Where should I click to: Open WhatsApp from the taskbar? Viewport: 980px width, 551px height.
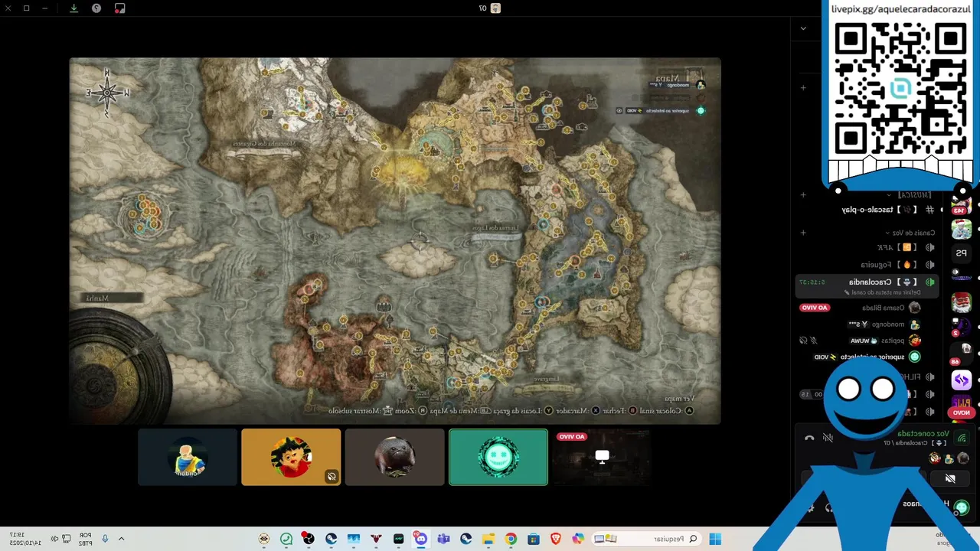coord(286,539)
